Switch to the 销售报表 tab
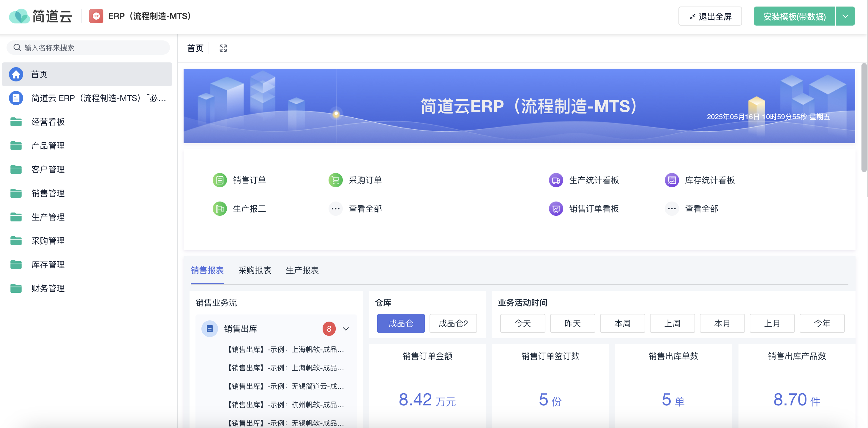868x428 pixels. [207, 270]
